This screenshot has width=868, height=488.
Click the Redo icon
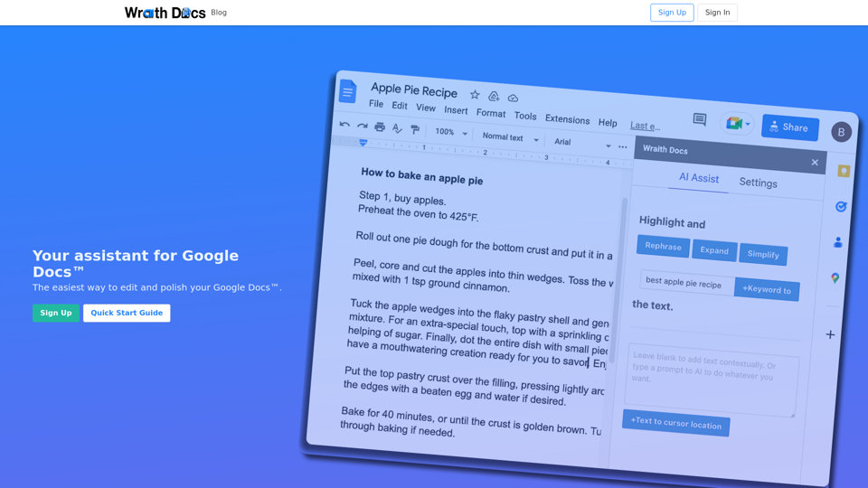coord(362,126)
